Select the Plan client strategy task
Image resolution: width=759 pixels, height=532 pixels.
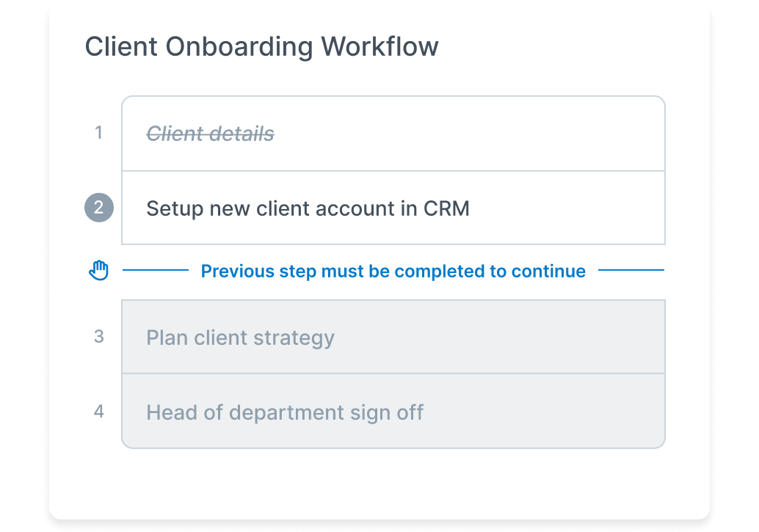240,338
